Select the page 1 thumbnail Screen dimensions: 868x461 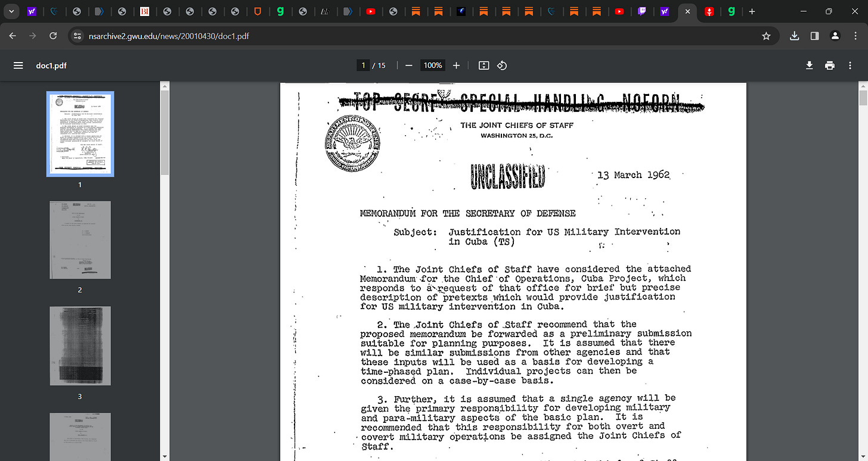[x=80, y=134]
